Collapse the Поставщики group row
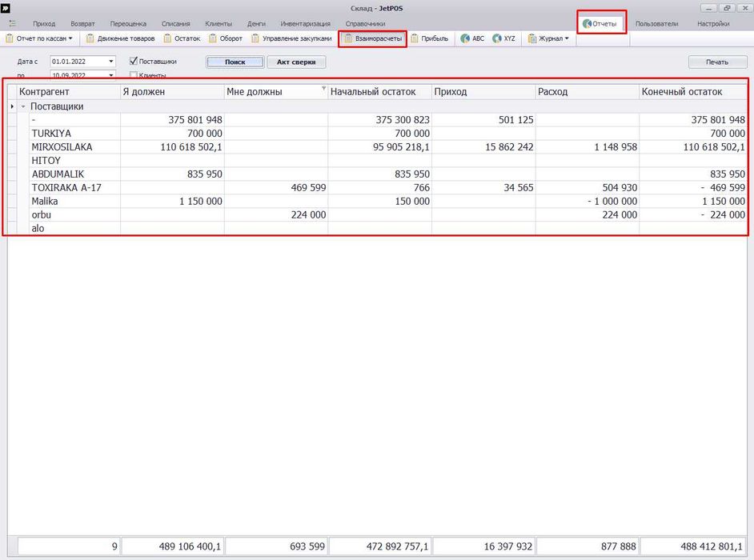 23,106
